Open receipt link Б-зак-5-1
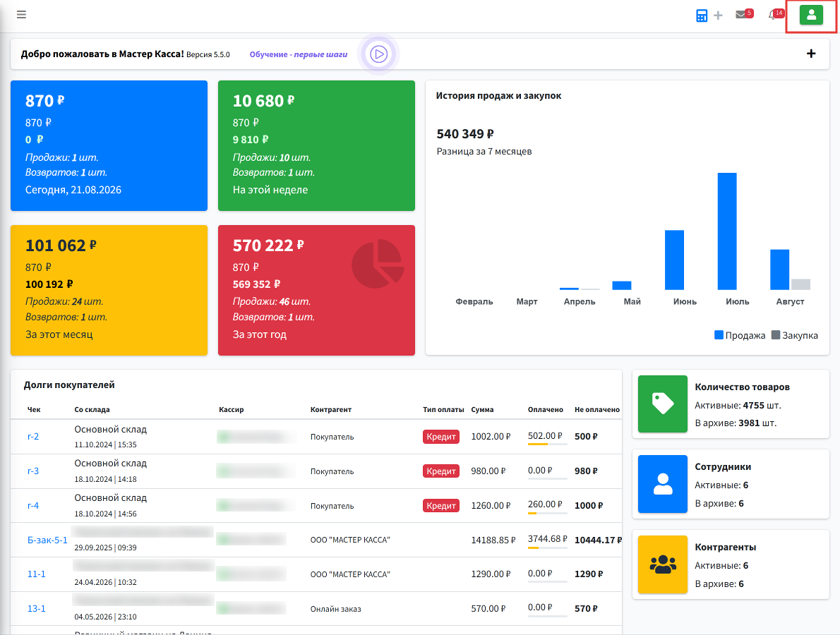The width and height of the screenshot is (840, 635). (48, 540)
